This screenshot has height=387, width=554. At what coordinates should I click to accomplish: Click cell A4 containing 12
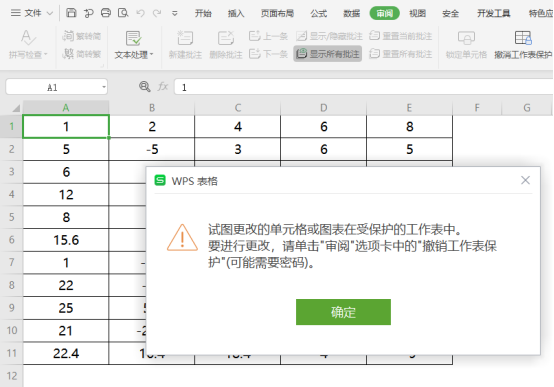click(x=66, y=194)
